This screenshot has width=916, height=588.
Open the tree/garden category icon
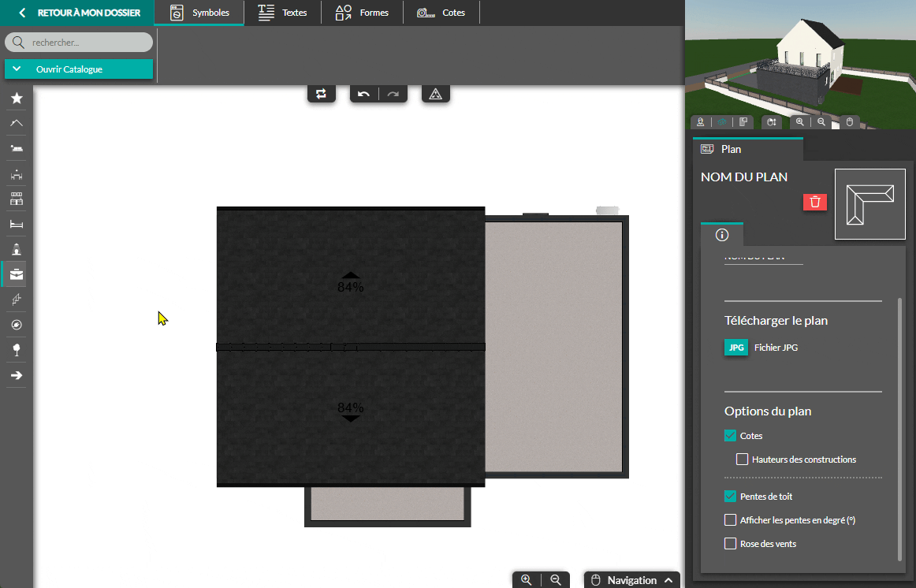17,349
